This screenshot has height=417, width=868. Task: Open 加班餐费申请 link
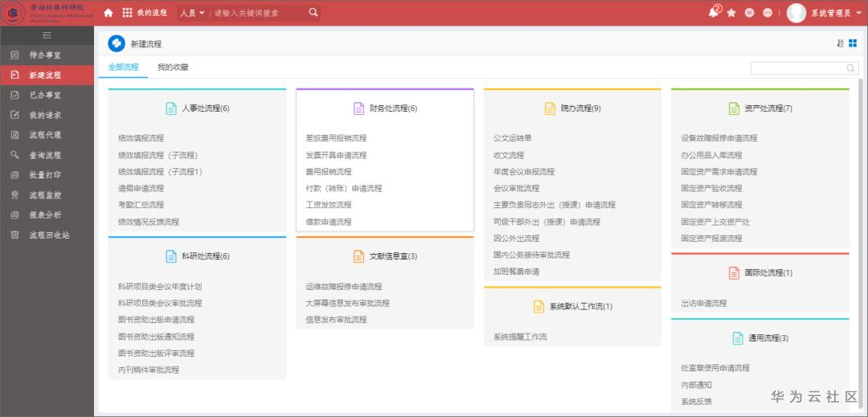(517, 272)
